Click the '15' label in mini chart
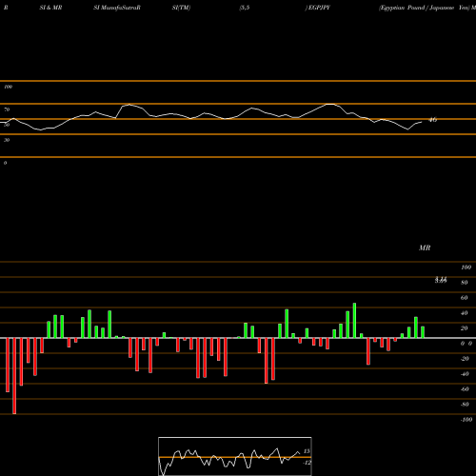Screen dimensions: 476x476 pos(307,451)
